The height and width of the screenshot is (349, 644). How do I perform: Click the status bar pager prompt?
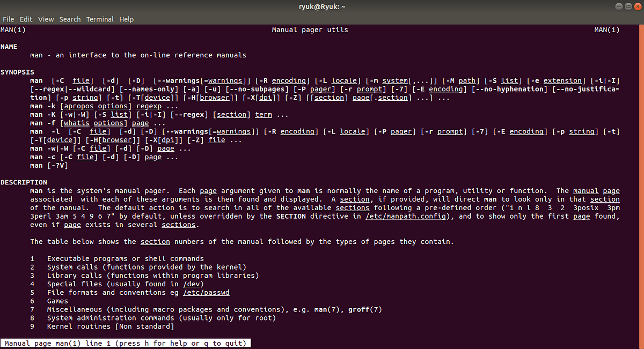tap(125, 343)
